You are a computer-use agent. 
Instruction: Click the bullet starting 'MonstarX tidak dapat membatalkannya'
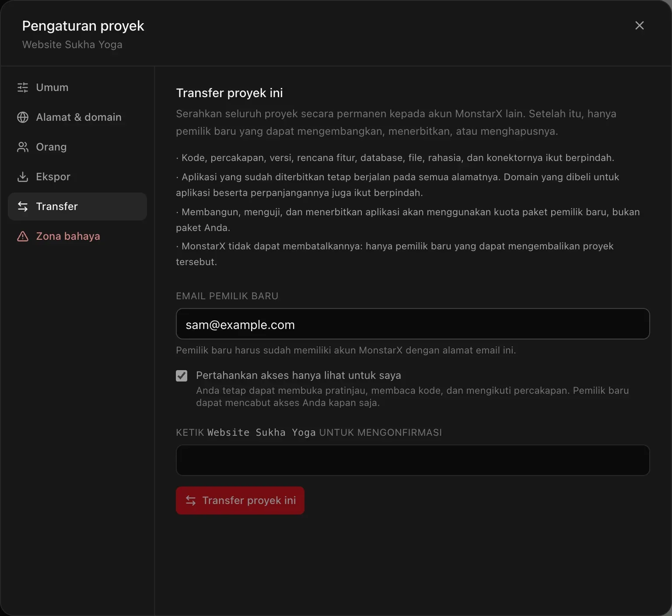point(395,254)
